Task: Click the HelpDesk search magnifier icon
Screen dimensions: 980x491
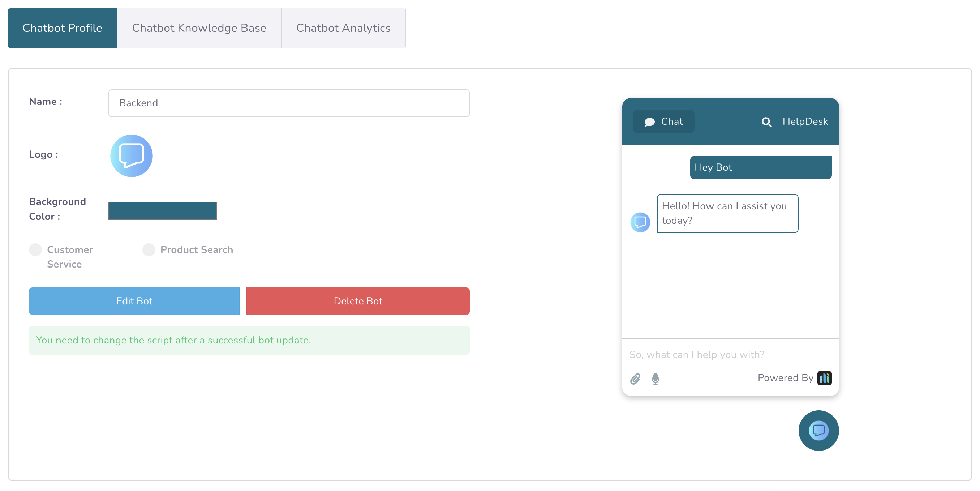Action: click(766, 122)
